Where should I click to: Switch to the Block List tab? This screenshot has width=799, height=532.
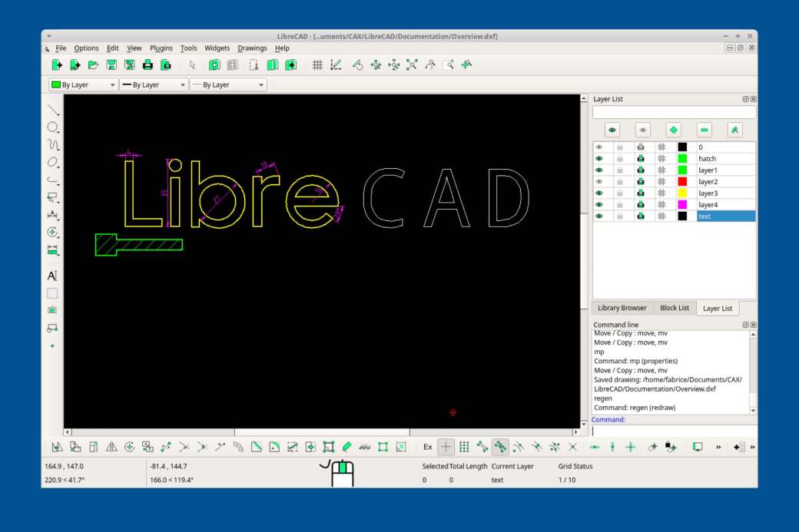675,308
